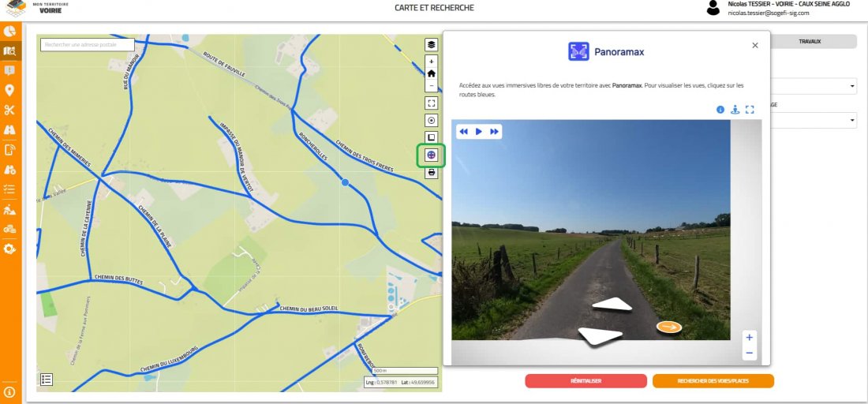Skip to next Panoramax picture

(494, 132)
